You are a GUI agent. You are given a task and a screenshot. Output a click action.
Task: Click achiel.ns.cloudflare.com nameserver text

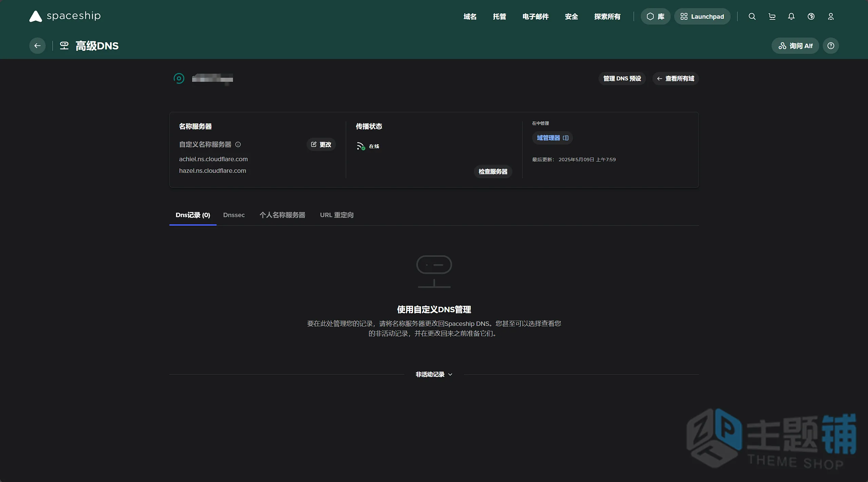[x=213, y=159]
